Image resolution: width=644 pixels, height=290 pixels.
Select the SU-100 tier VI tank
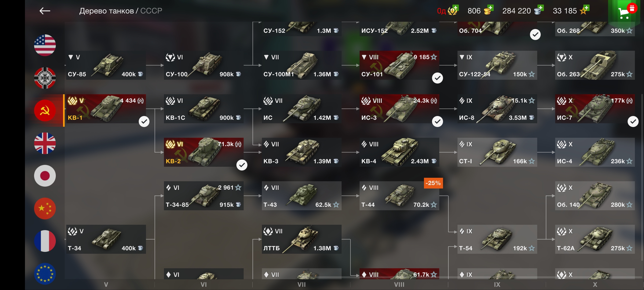[x=204, y=65]
